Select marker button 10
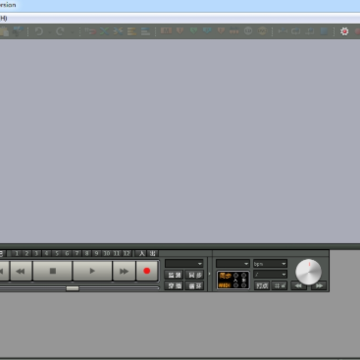Viewport: 360px width, 360px height. [107, 253]
